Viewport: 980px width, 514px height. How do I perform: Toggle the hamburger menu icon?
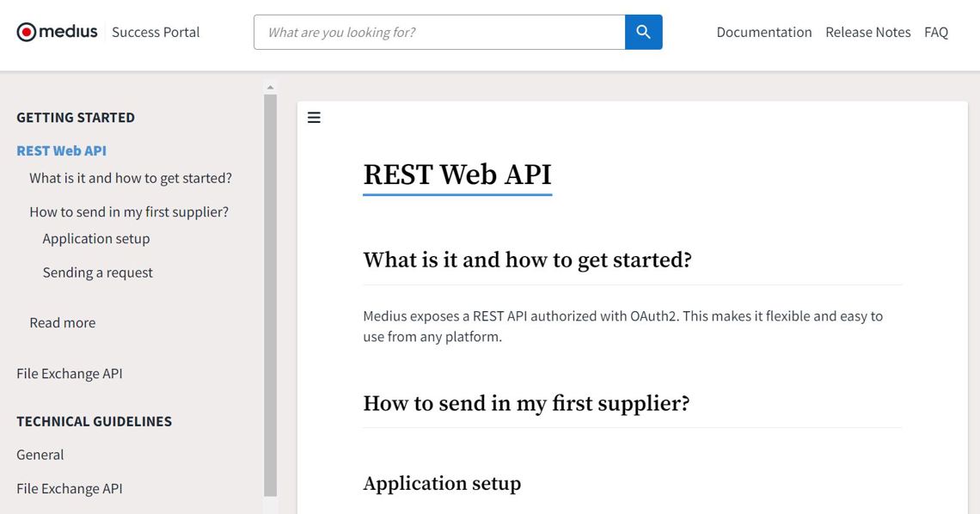click(314, 118)
